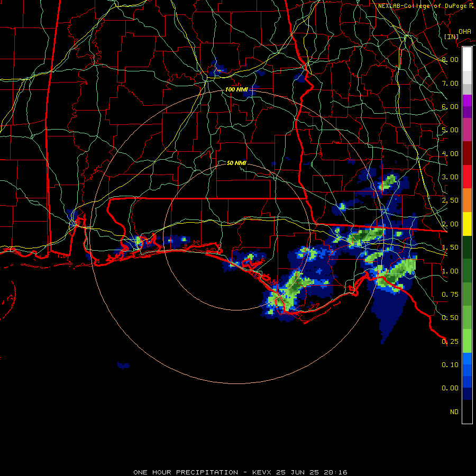Click the 1.00 legend value
The width and height of the screenshot is (476, 476).
click(x=450, y=271)
